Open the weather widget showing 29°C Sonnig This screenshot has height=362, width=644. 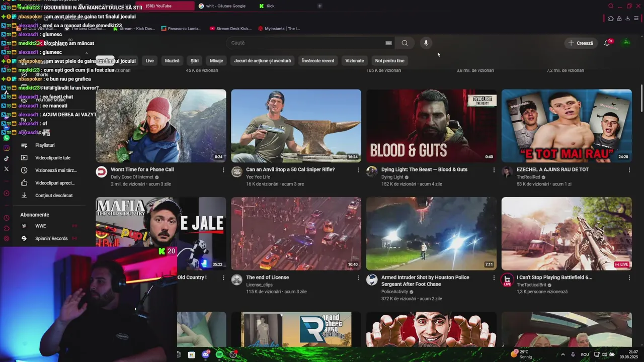(521, 354)
